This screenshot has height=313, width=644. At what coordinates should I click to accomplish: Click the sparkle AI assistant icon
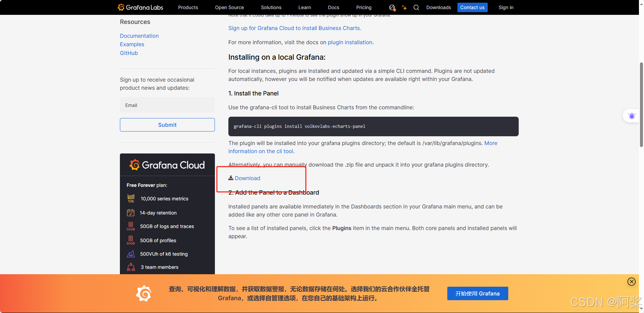[404, 7]
